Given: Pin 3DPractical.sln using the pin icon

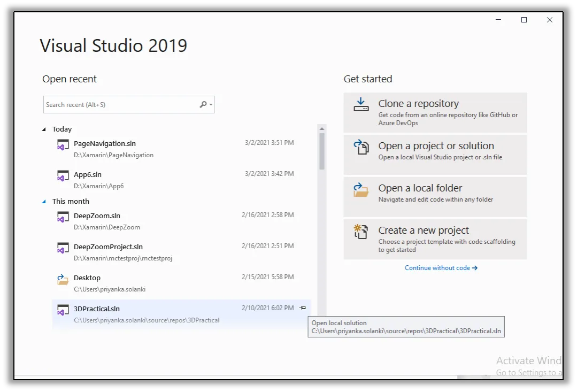Looking at the screenshot, I should [x=303, y=308].
